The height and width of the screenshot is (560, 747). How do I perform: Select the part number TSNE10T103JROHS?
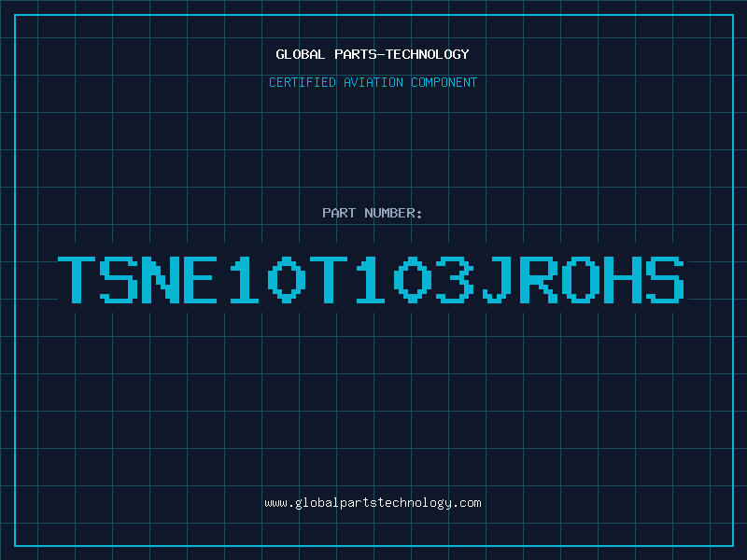point(371,279)
